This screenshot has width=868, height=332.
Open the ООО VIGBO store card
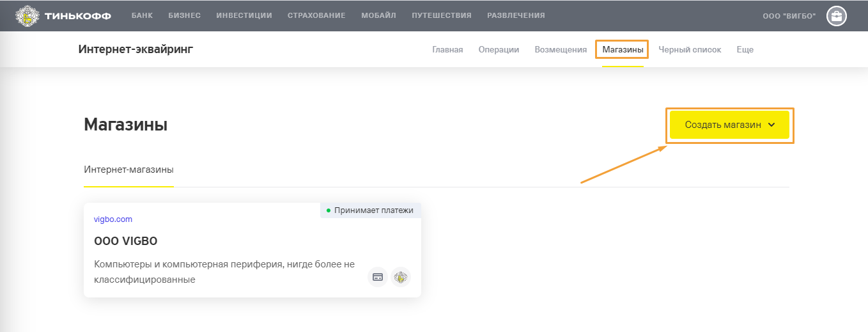pos(252,250)
